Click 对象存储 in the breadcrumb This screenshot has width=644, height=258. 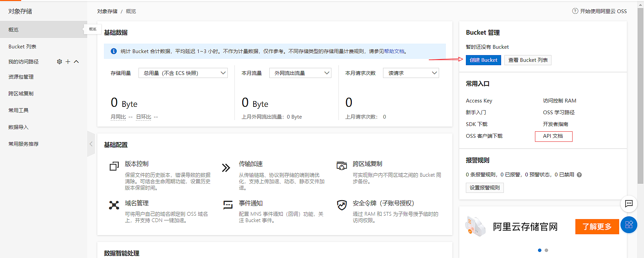(107, 11)
